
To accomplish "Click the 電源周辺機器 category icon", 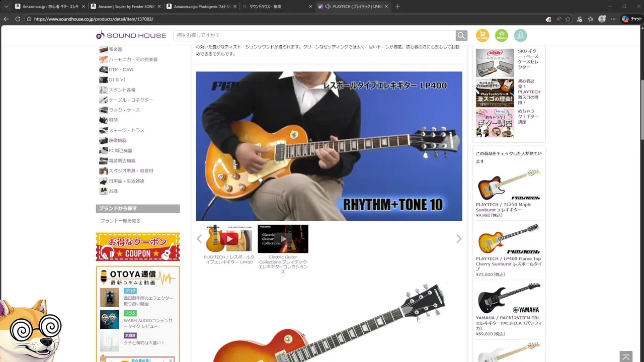I will (x=103, y=160).
